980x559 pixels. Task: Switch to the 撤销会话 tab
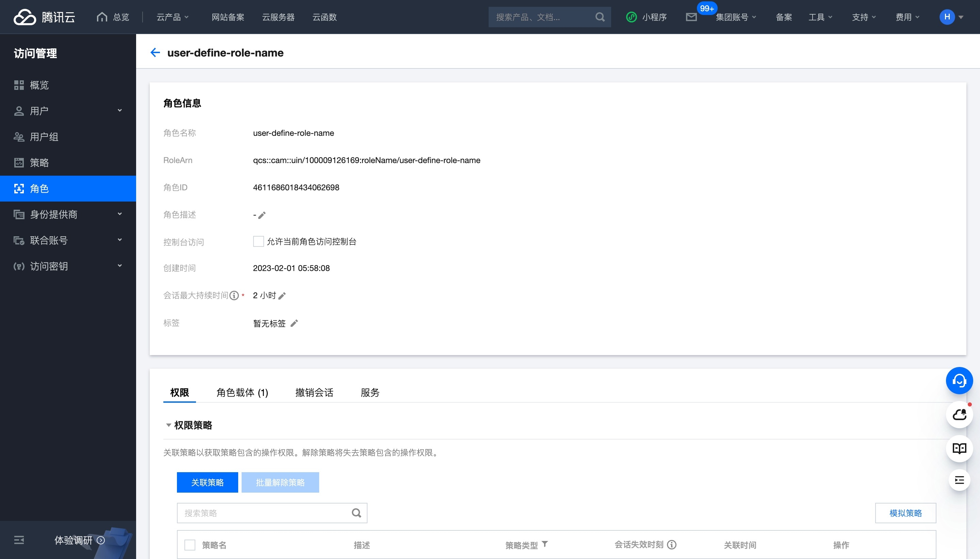[314, 393]
